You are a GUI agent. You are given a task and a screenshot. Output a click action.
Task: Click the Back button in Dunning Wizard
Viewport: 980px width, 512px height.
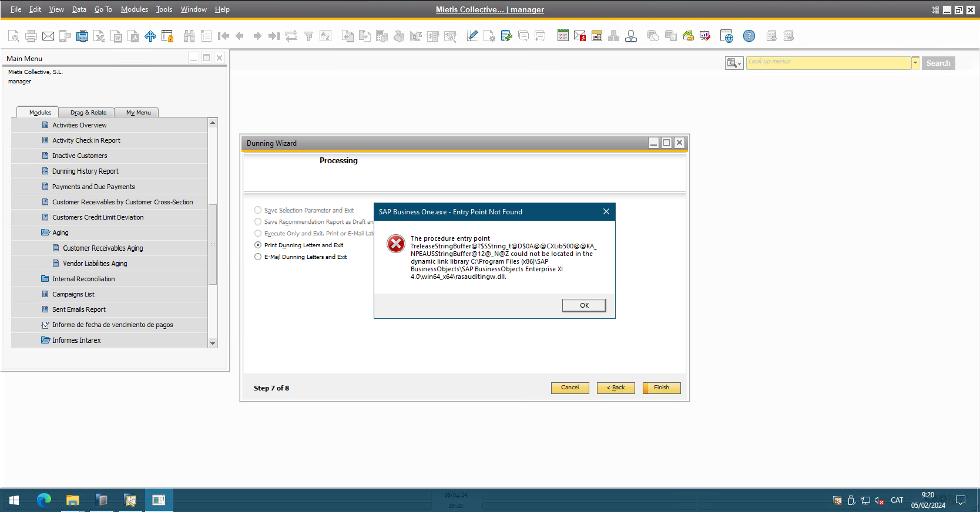point(616,388)
